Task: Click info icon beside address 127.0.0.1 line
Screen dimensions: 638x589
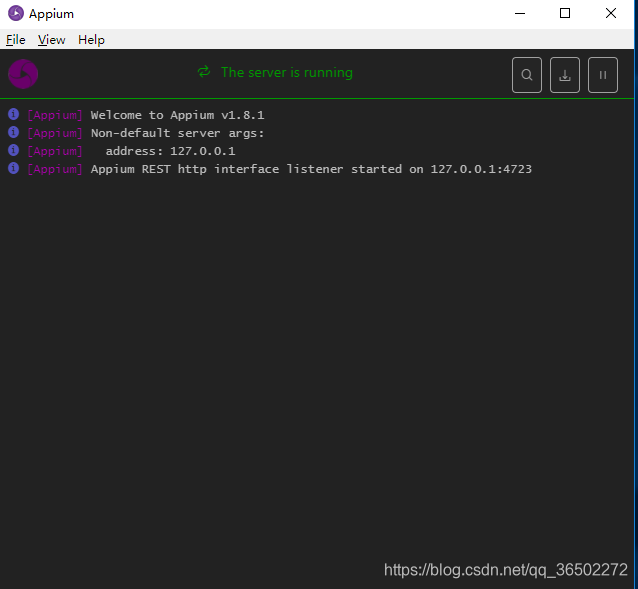Action: (13, 150)
